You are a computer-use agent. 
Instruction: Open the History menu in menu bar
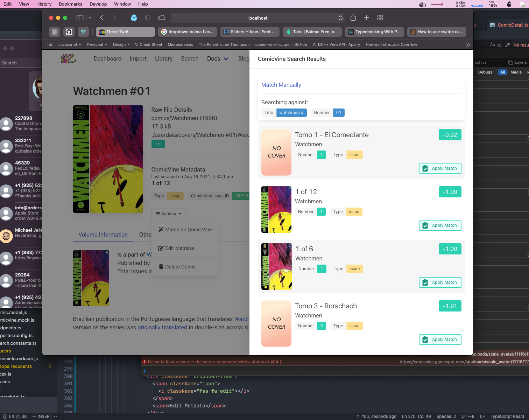(x=44, y=4)
